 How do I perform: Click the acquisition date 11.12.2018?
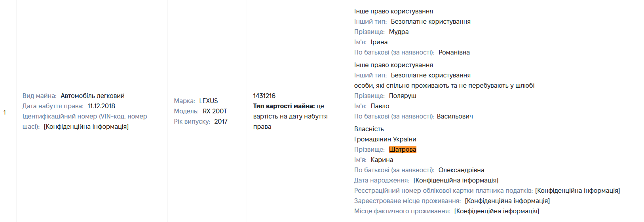tap(101, 106)
